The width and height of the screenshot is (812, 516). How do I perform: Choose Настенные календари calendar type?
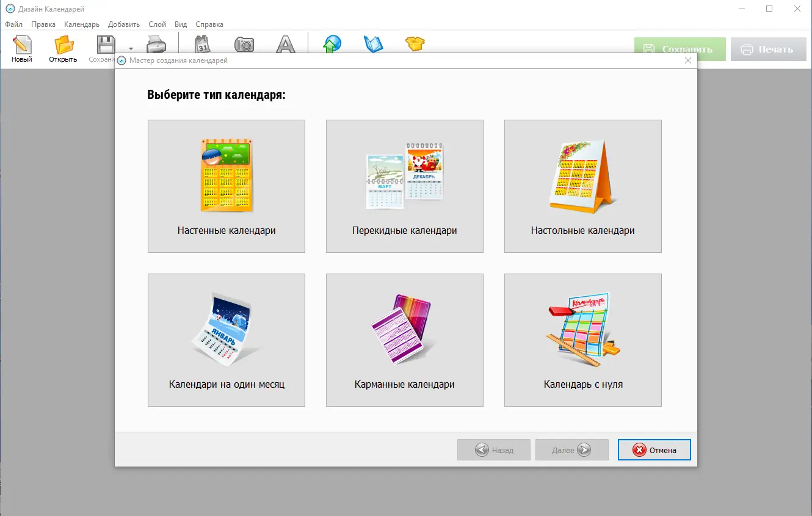227,186
